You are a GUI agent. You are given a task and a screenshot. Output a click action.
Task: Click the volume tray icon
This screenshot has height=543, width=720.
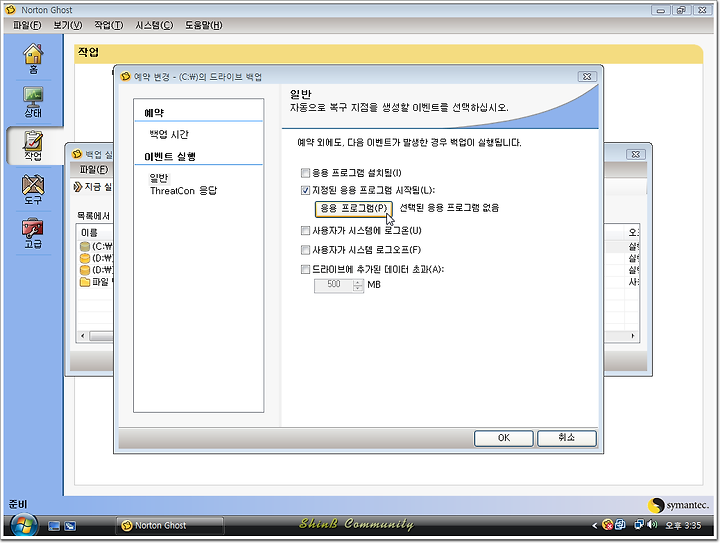pyautogui.click(x=652, y=525)
